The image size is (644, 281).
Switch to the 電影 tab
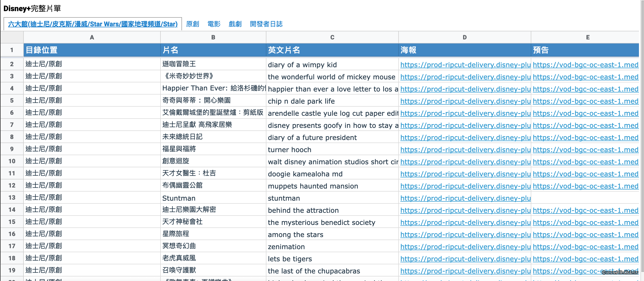pos(214,24)
